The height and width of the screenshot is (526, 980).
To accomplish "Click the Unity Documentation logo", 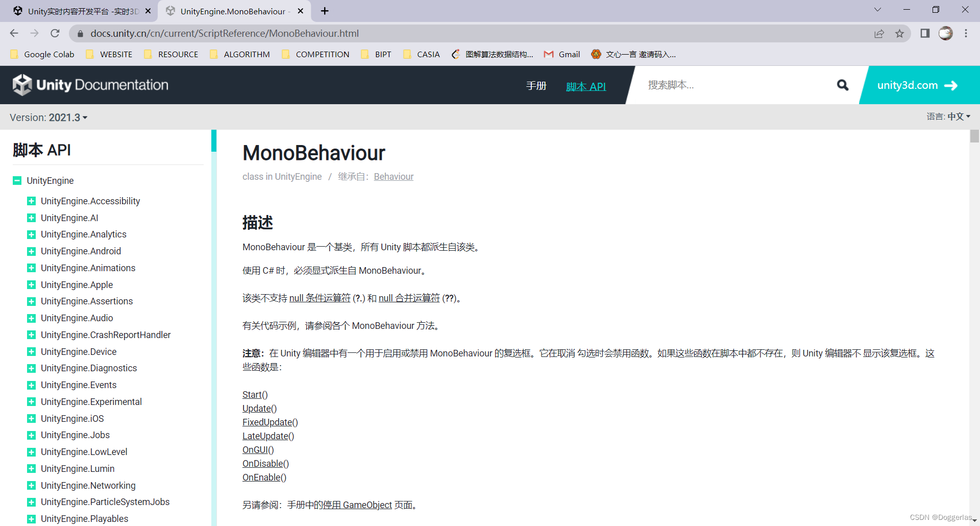I will (x=90, y=85).
